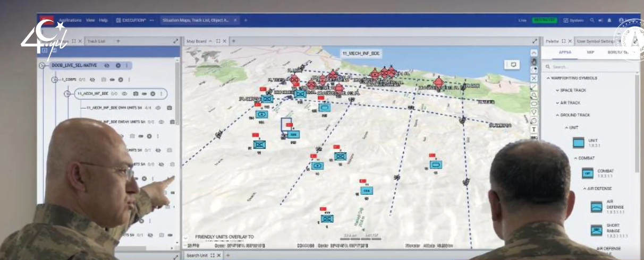Viewport: 644px width, 260px height.
Task: Collapse GROUND TRACK category
Action: tap(557, 115)
